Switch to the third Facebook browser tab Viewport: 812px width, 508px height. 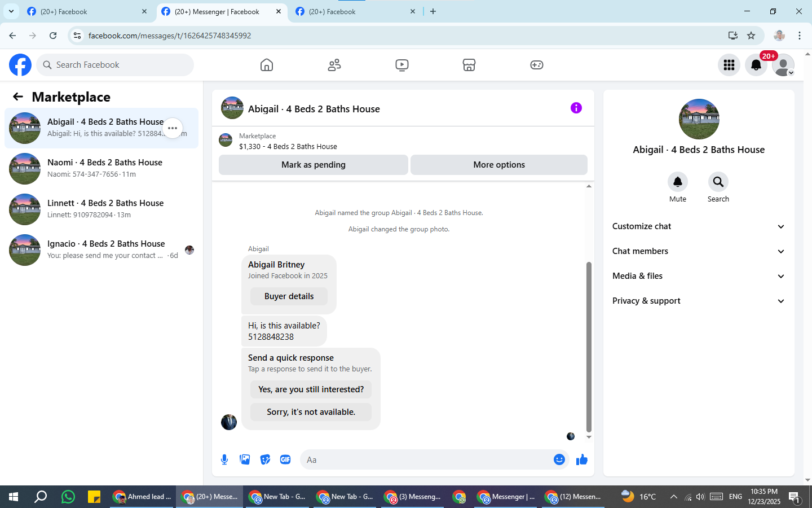pos(355,11)
